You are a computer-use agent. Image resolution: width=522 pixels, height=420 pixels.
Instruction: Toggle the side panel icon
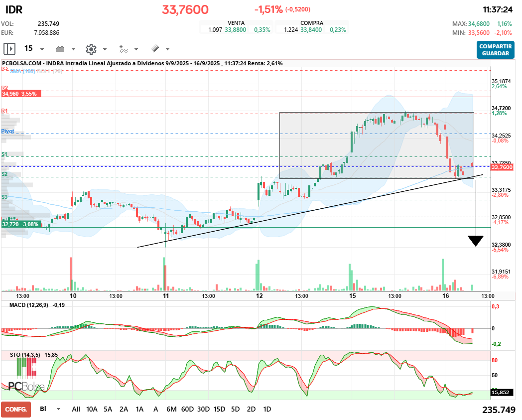pos(9,49)
